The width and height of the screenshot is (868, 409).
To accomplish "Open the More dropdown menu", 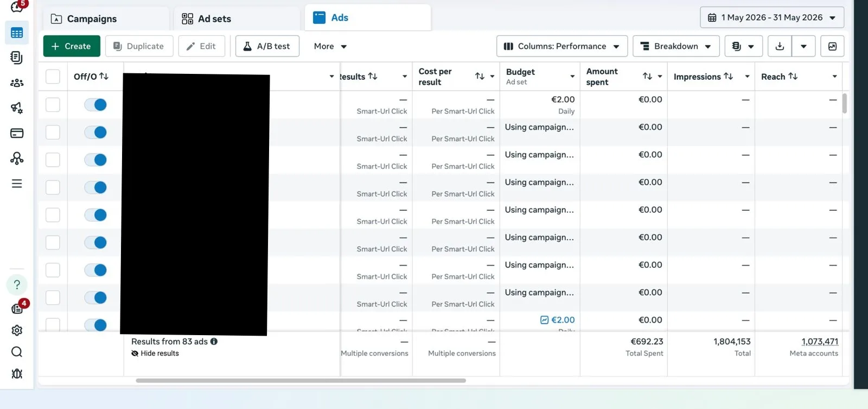I will (330, 46).
